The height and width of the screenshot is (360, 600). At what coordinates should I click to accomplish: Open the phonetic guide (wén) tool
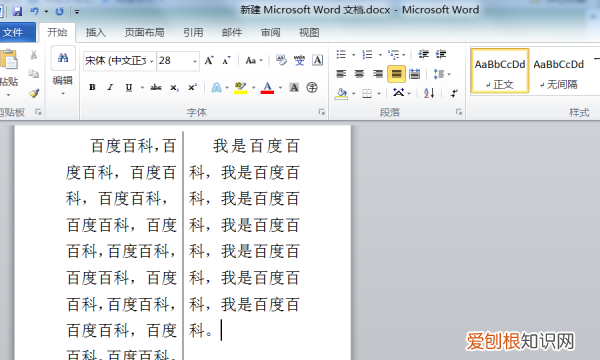(x=299, y=60)
